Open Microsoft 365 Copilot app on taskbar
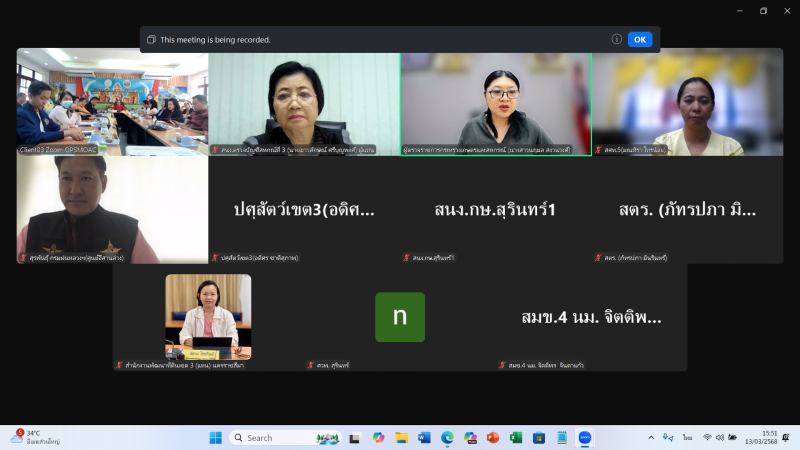This screenshot has height=450, width=800. [470, 438]
